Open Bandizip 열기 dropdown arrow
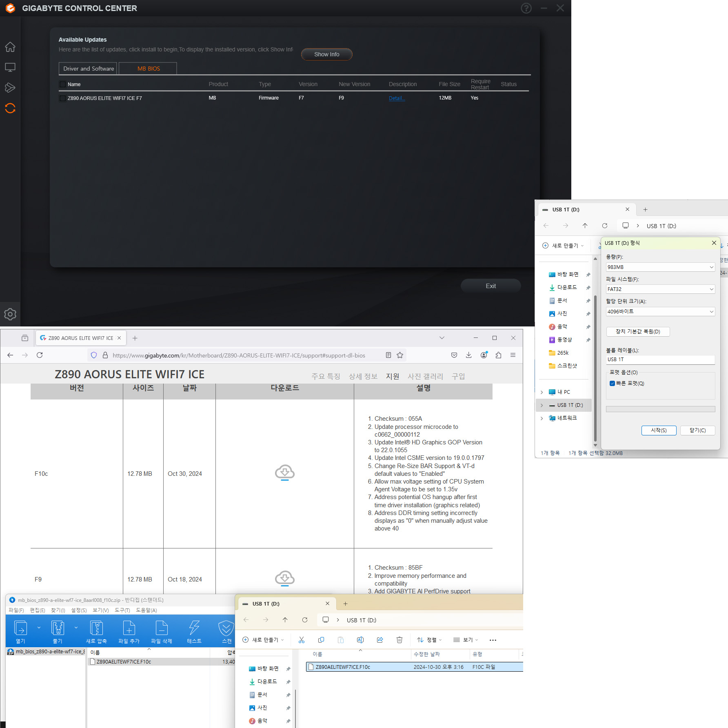The image size is (728, 728). pos(39,628)
